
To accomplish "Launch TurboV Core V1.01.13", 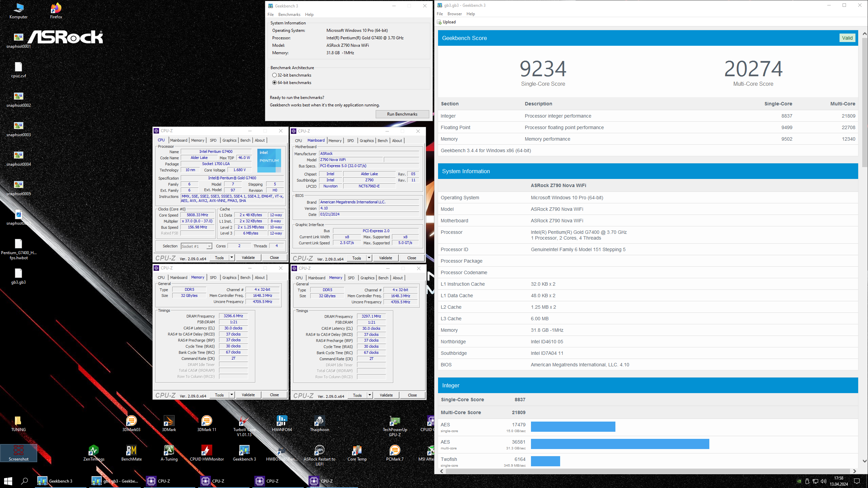I will point(244,426).
